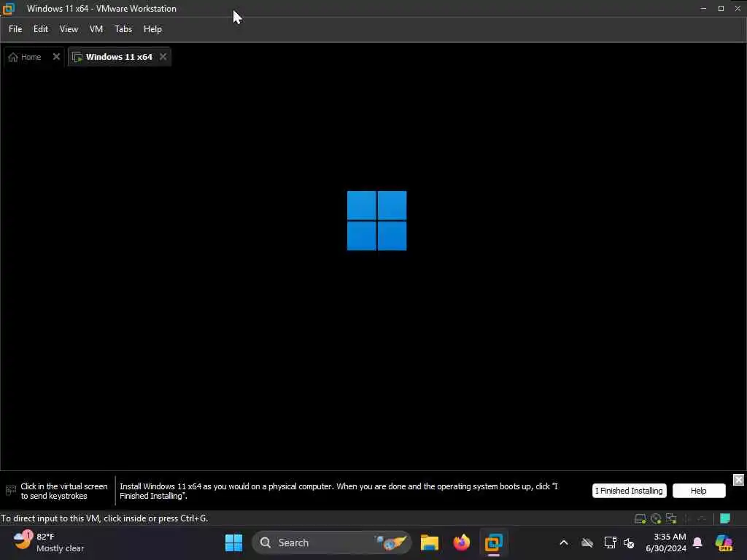
Task: Click the network adapter status icon
Action: click(x=672, y=518)
